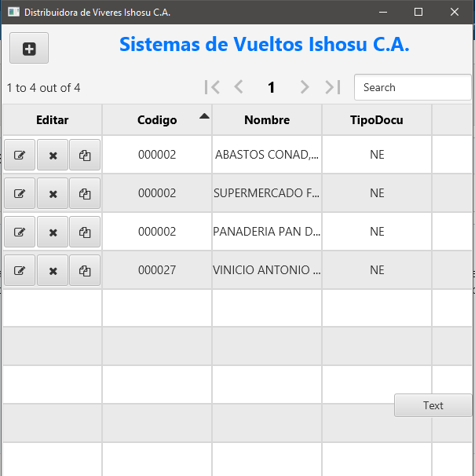Go to next page arrow
This screenshot has height=476, width=475.
point(305,87)
